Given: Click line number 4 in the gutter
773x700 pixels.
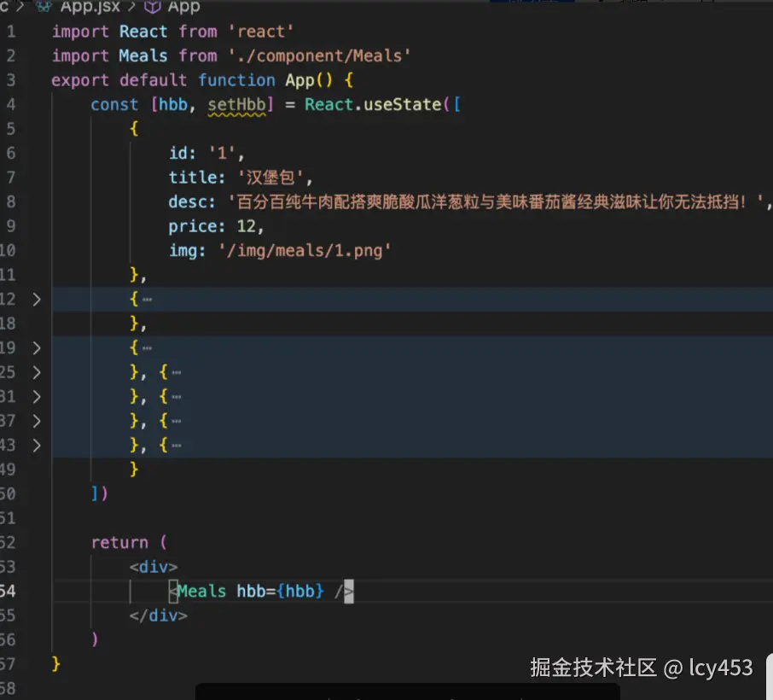Looking at the screenshot, I should click(11, 105).
